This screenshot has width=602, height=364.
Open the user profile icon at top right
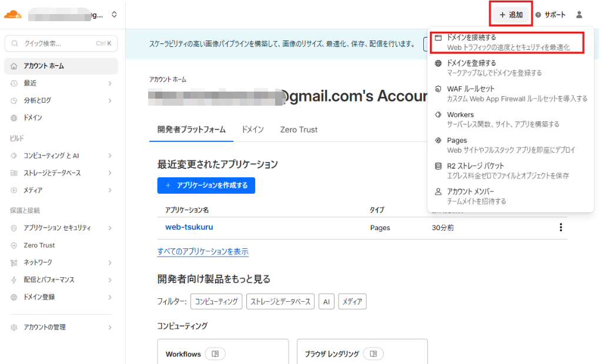(578, 15)
